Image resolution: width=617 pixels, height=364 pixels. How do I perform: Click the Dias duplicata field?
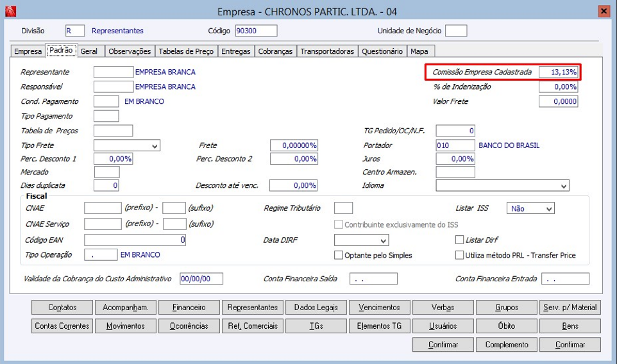pyautogui.click(x=106, y=186)
